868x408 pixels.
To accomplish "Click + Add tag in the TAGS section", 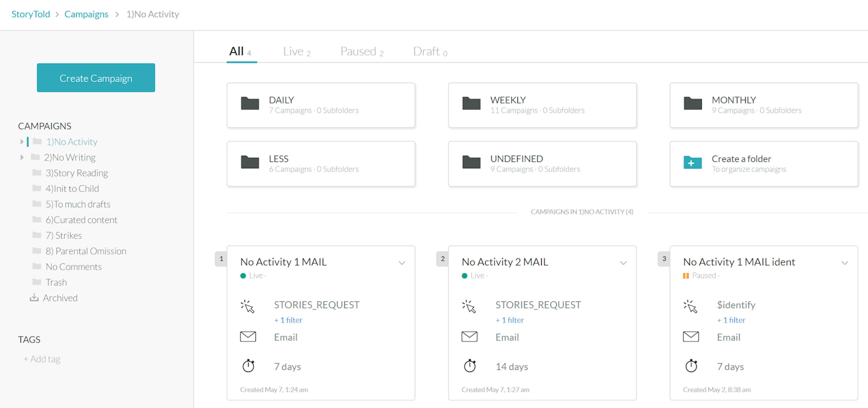I will 42,359.
